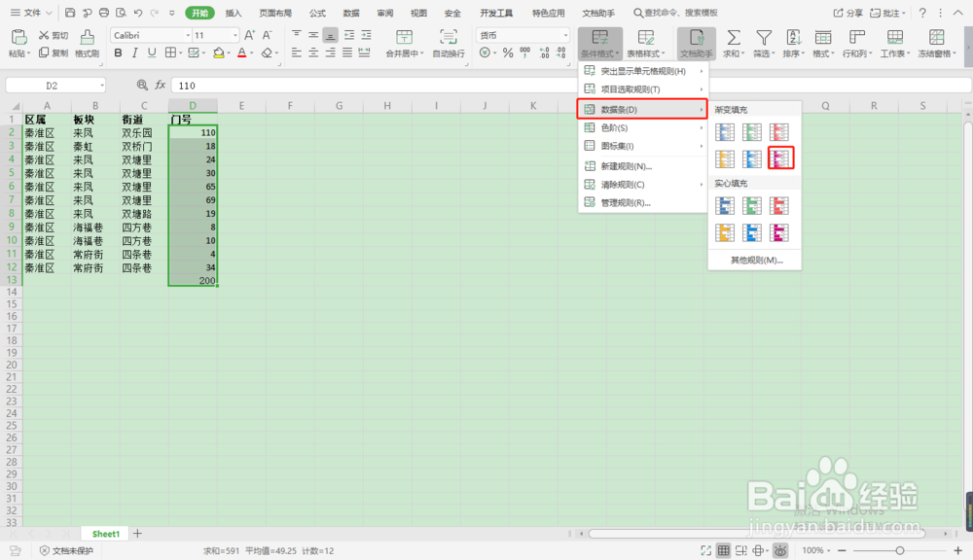Click the 格式刷 format painter icon
The width and height of the screenshot is (973, 560).
tap(86, 43)
